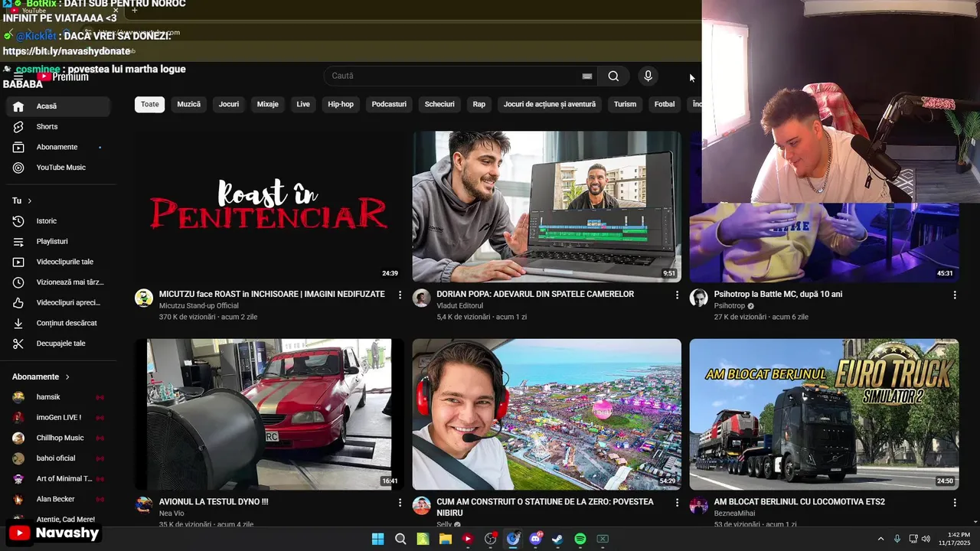Open Steam from the taskbar

pyautogui.click(x=558, y=540)
